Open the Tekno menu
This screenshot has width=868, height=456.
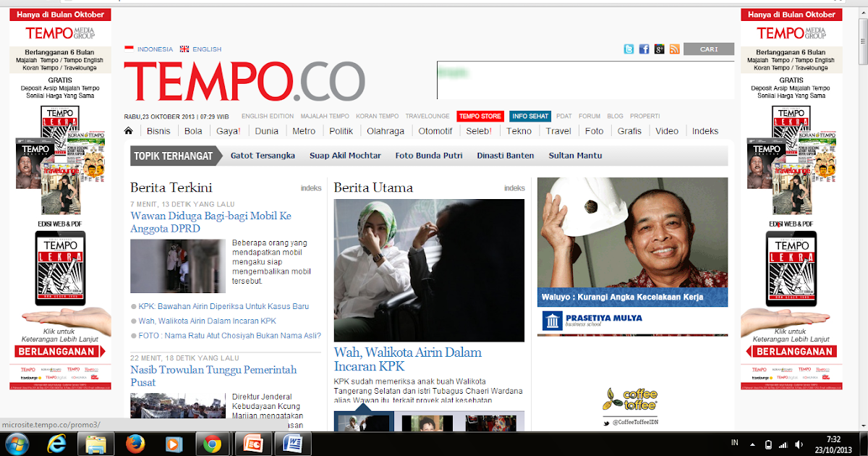click(x=519, y=131)
